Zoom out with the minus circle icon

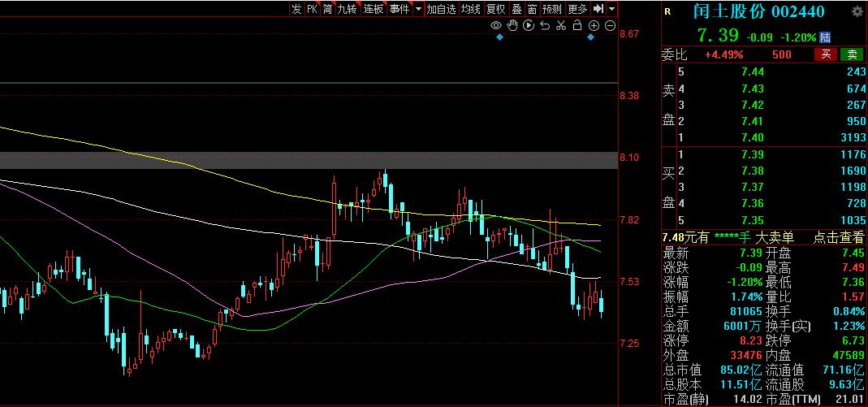coord(610,25)
